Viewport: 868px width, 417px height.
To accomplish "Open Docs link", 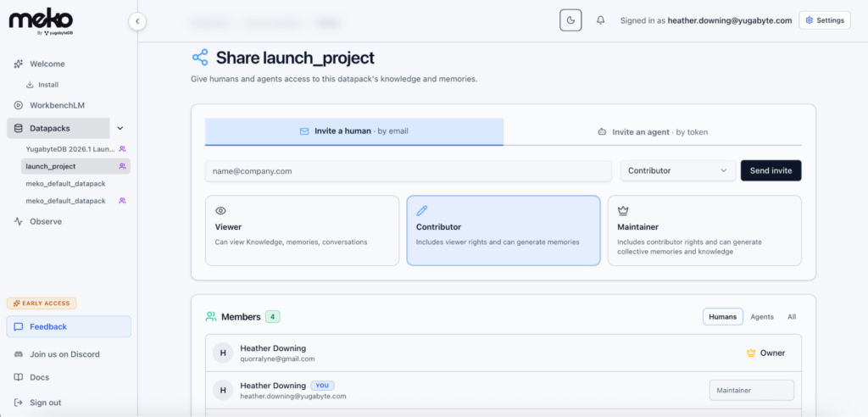I will [x=39, y=377].
